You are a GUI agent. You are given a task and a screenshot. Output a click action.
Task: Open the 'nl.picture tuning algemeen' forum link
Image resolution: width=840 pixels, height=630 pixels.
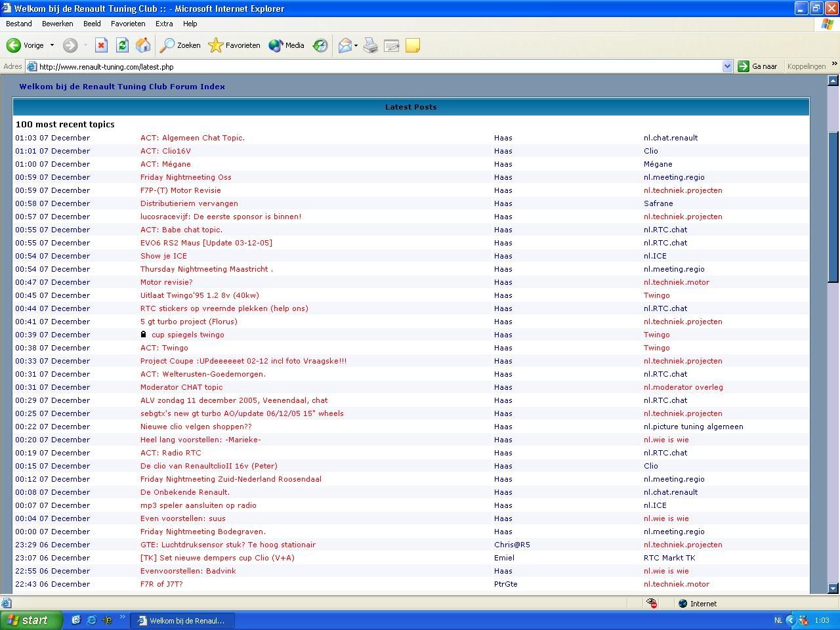694,427
